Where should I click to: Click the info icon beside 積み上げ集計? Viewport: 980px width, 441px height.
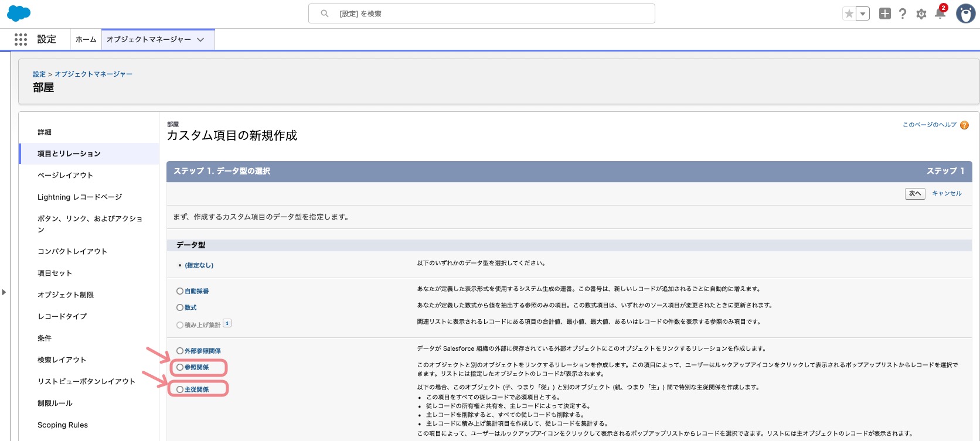point(227,323)
